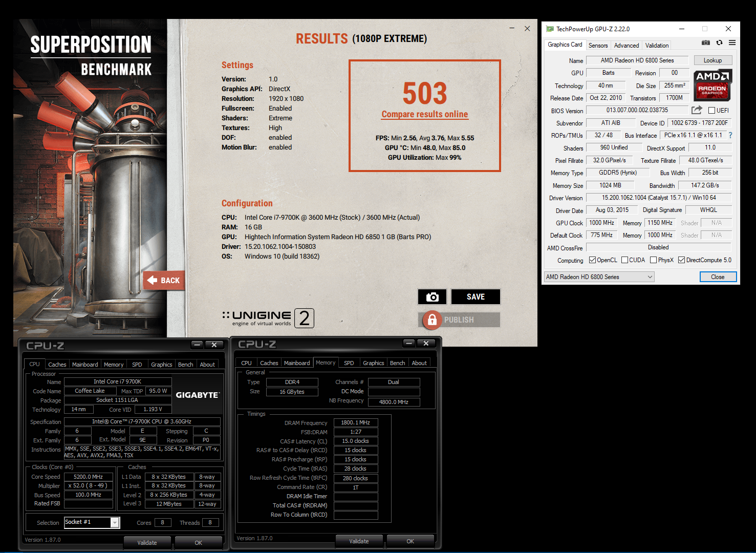Click the BIOS Version field in GPU-Z

click(637, 110)
